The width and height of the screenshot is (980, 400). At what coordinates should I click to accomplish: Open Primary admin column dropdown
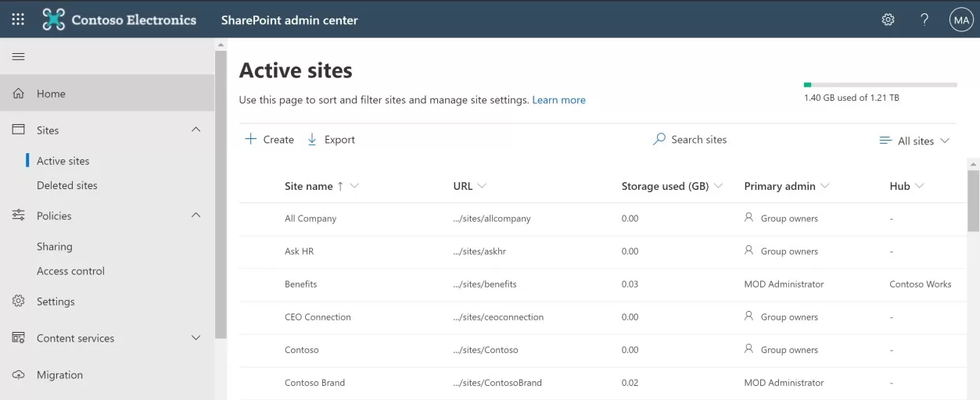click(825, 186)
